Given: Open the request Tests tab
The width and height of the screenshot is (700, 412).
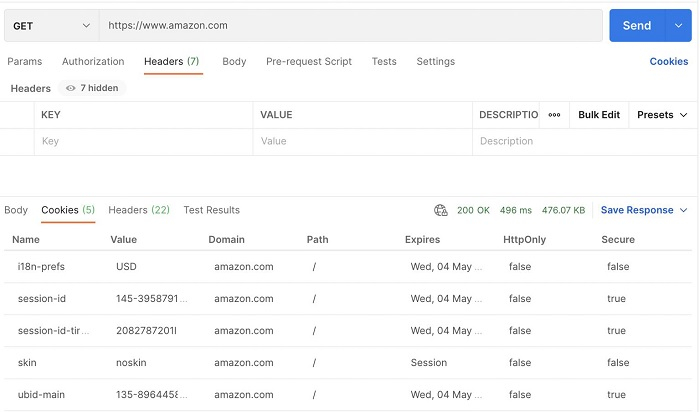Looking at the screenshot, I should [x=384, y=61].
